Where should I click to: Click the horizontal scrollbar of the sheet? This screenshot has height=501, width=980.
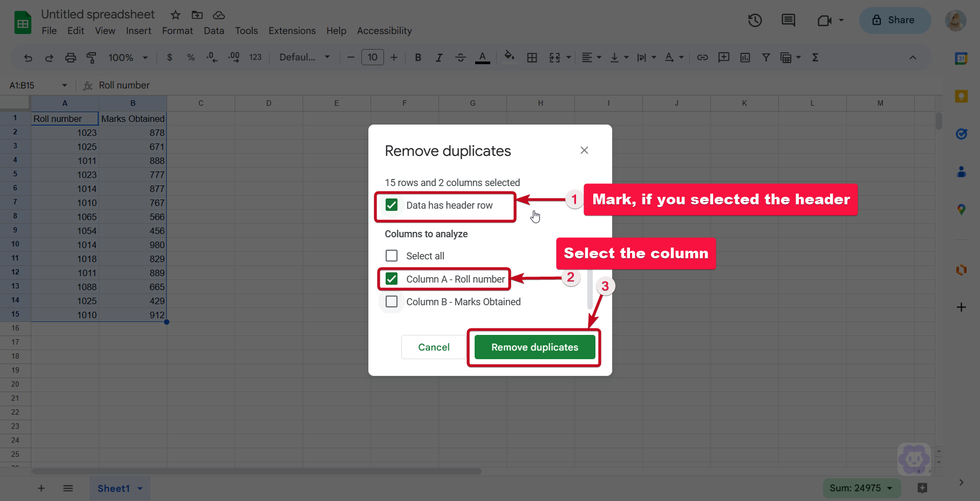[x=257, y=471]
